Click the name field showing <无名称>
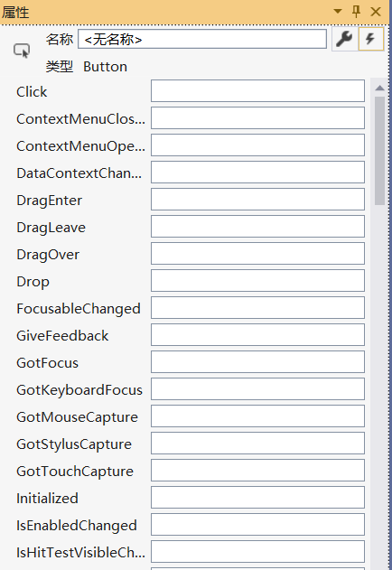This screenshot has width=392, height=570. [202, 39]
